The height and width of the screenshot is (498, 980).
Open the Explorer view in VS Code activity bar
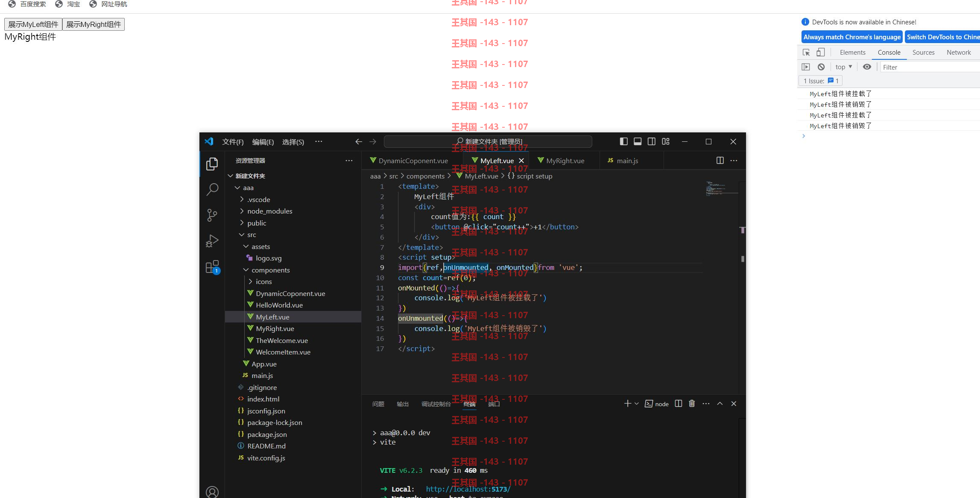212,164
